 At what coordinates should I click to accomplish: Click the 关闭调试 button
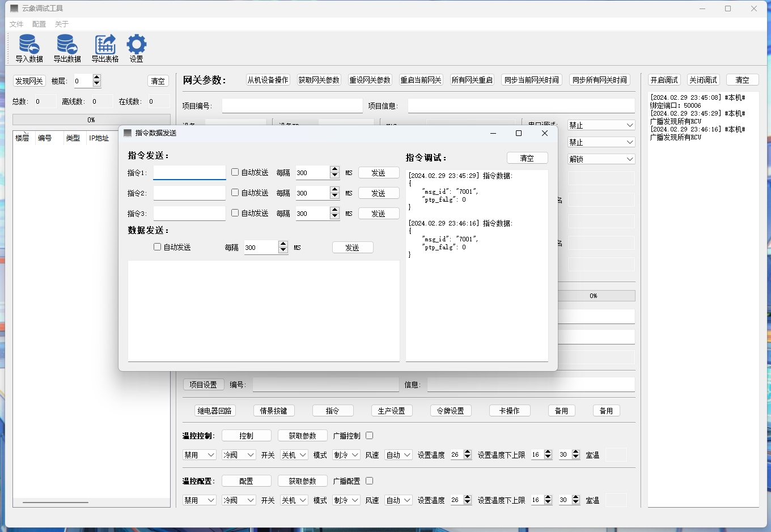click(x=703, y=80)
